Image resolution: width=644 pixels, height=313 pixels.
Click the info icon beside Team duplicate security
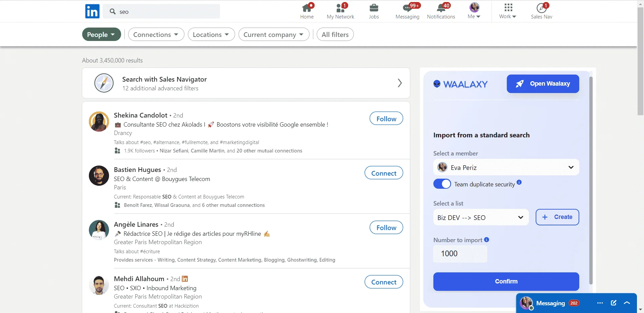pos(519,182)
